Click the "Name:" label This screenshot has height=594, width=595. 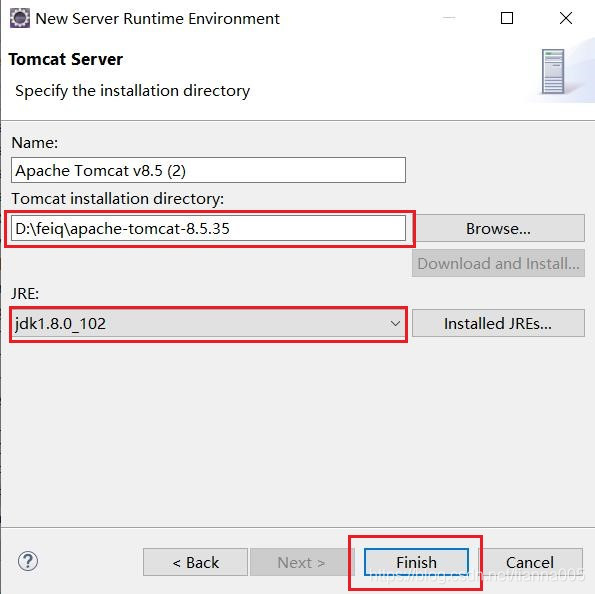click(x=35, y=143)
